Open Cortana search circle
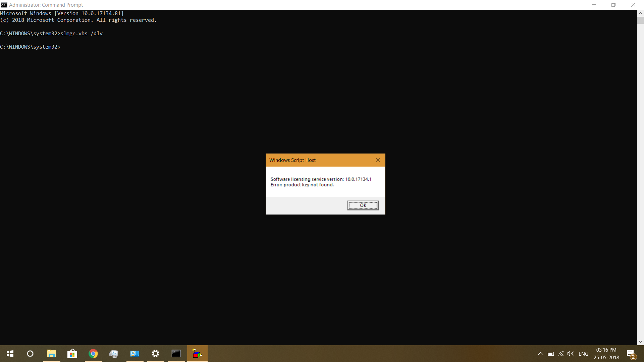Image resolution: width=644 pixels, height=362 pixels. 30,354
